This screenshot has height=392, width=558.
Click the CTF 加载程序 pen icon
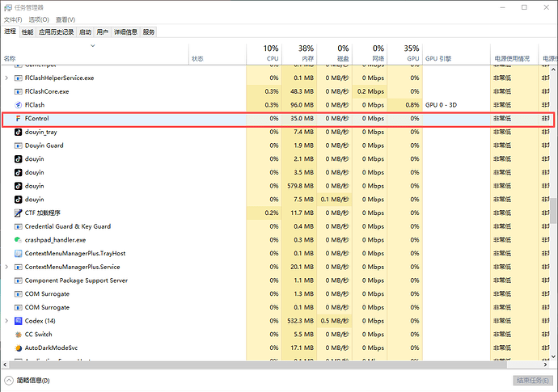(18, 213)
